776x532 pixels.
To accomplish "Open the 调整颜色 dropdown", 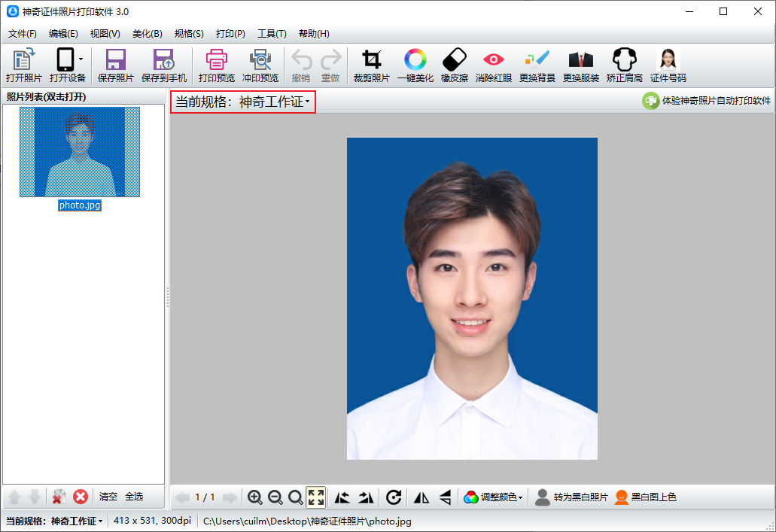I will (x=493, y=497).
